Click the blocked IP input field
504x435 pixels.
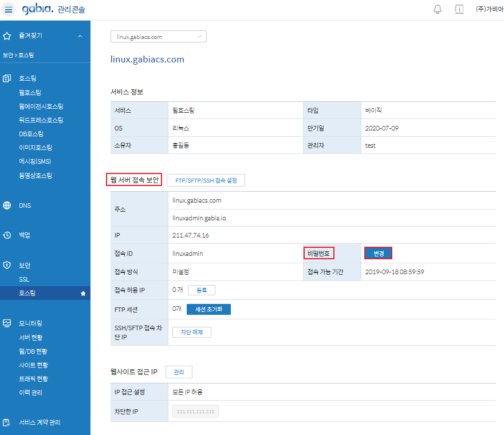[x=195, y=412]
